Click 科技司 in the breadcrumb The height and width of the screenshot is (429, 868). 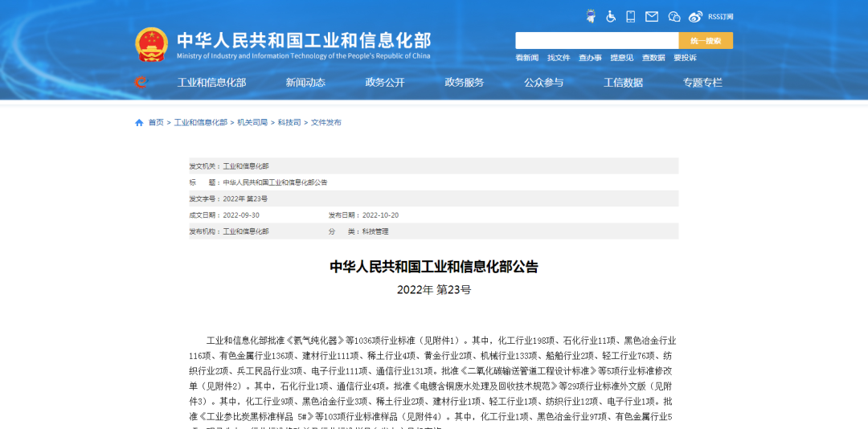(289, 122)
